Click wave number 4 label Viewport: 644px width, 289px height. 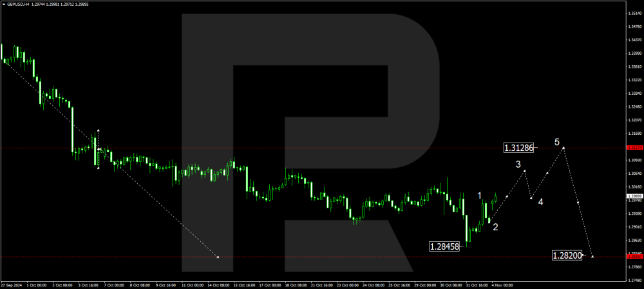[x=540, y=202]
